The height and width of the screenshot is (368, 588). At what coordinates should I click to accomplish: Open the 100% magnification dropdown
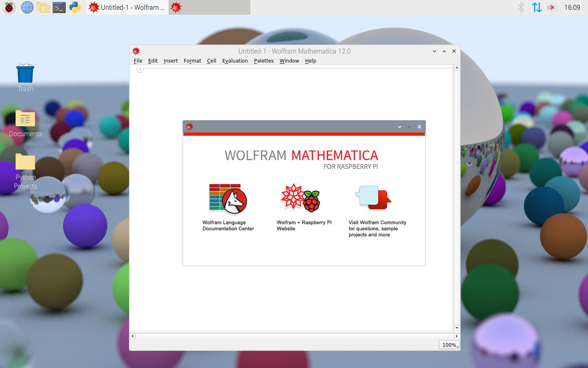coord(449,345)
